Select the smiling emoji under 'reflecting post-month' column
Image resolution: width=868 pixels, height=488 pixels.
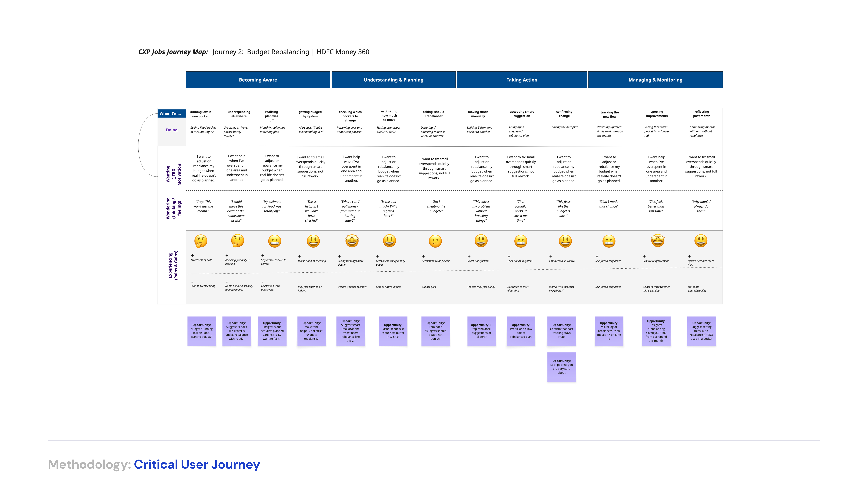[701, 241]
